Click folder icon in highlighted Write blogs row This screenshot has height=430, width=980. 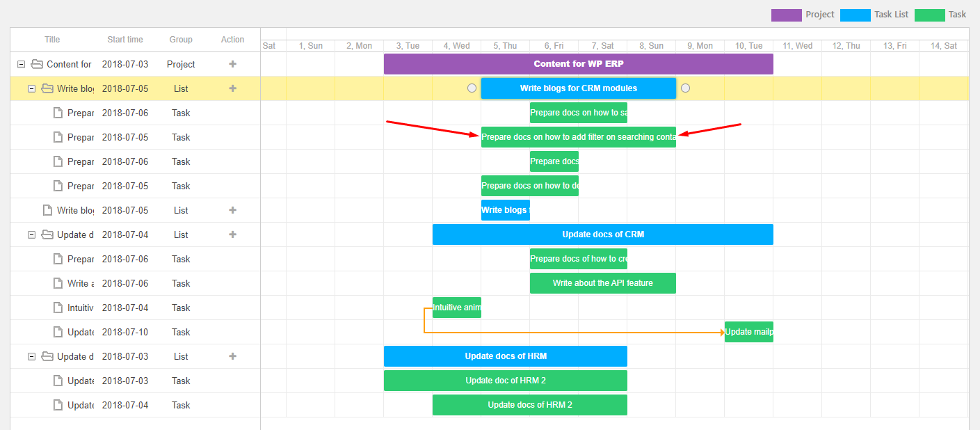pyautogui.click(x=47, y=88)
